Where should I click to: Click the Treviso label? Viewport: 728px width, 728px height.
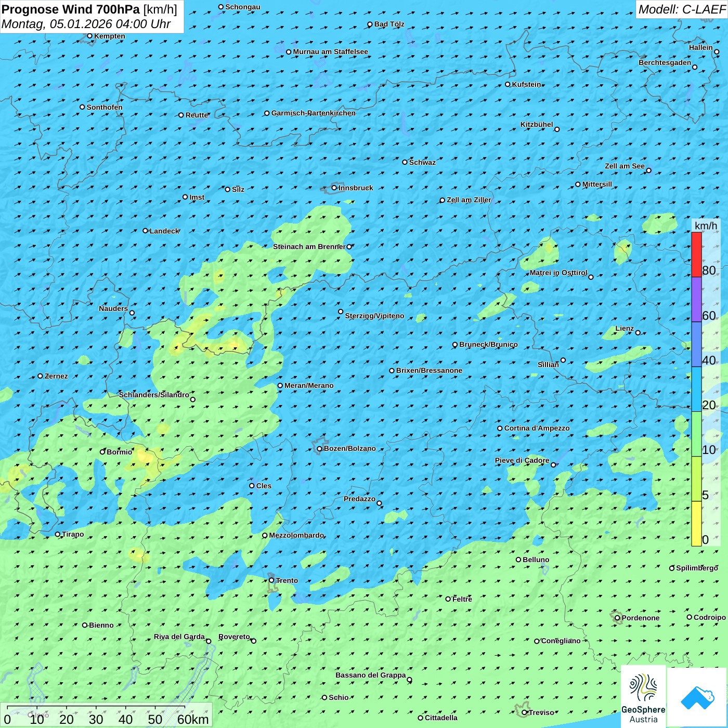click(541, 712)
